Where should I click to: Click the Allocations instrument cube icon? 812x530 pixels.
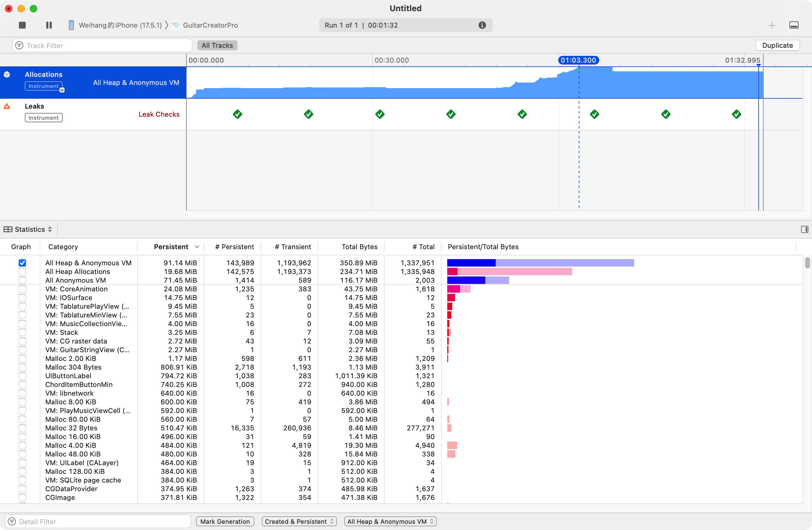pyautogui.click(x=7, y=74)
